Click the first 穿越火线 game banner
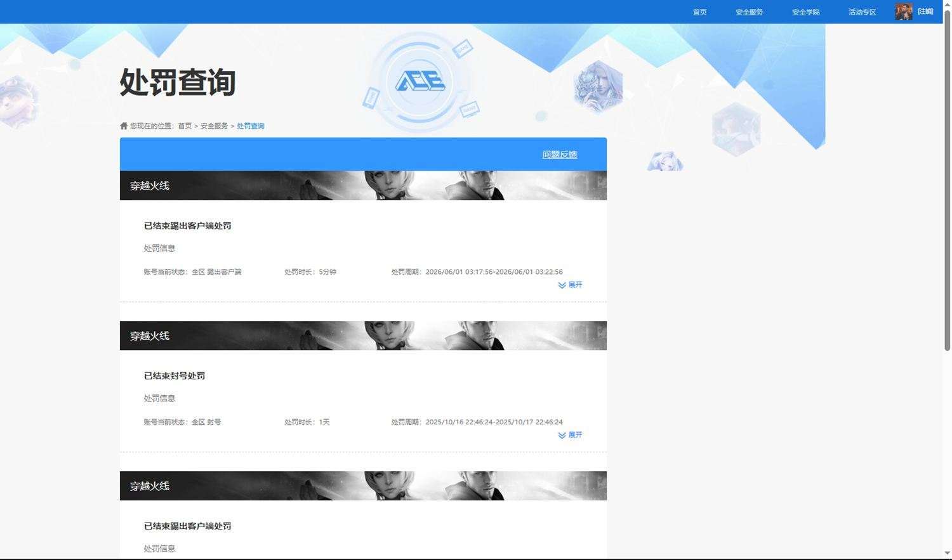The image size is (952, 560). click(x=363, y=185)
